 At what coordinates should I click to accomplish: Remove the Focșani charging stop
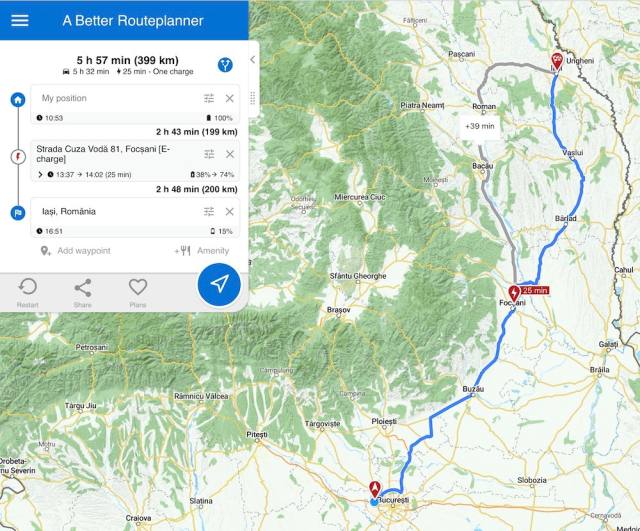tap(230, 154)
